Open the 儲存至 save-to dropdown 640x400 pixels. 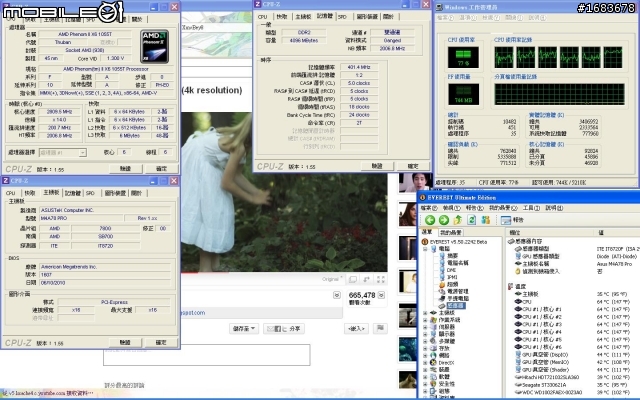(244, 329)
